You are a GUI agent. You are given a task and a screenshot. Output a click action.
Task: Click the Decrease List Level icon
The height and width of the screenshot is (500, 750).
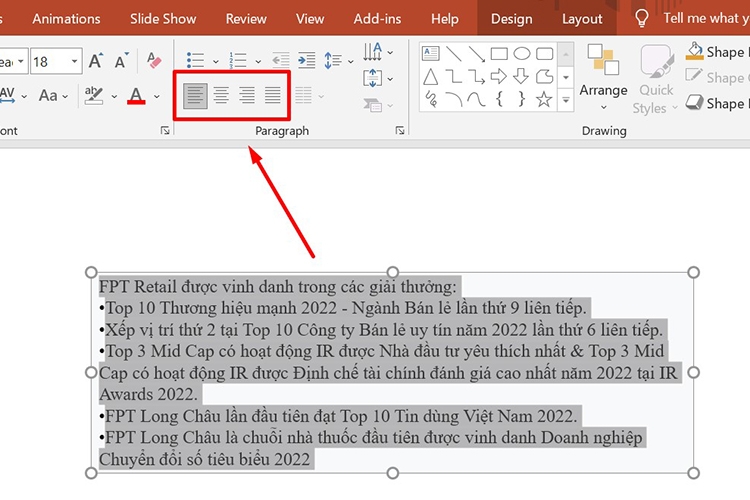281,61
